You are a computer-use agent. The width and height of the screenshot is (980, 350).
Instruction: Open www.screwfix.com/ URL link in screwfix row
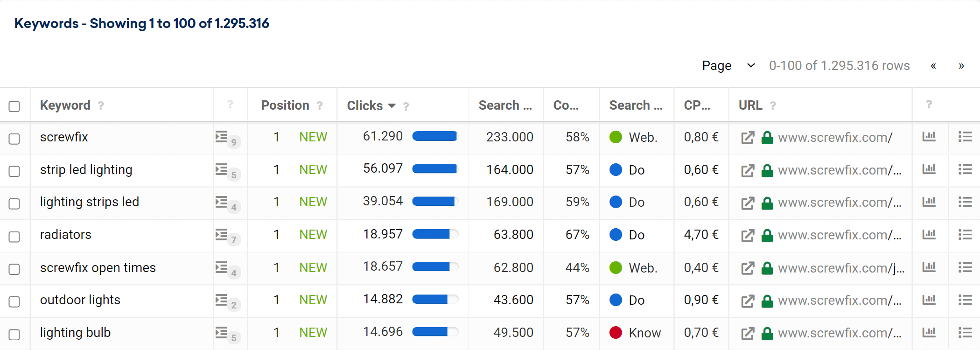click(835, 138)
